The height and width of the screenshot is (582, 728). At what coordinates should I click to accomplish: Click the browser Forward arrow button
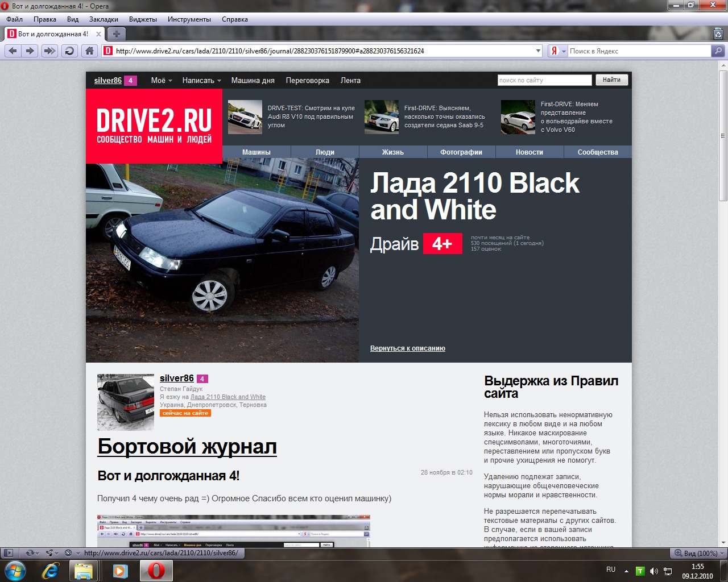30,51
